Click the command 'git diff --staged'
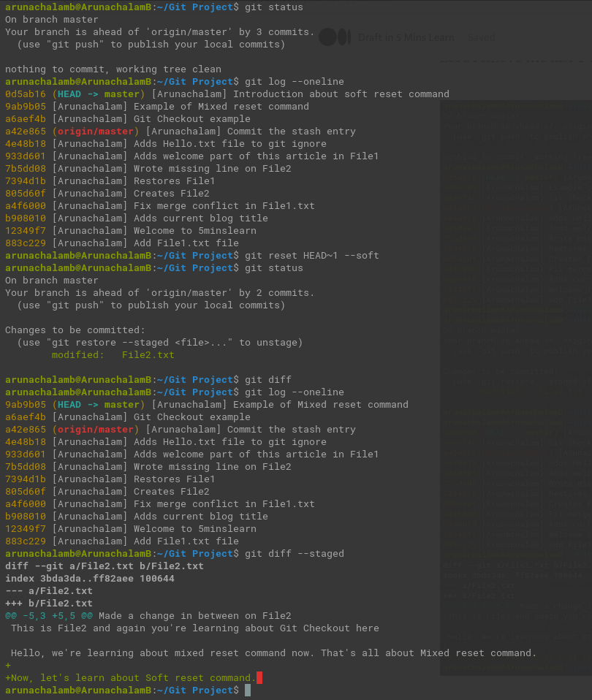The image size is (592, 700). point(295,554)
